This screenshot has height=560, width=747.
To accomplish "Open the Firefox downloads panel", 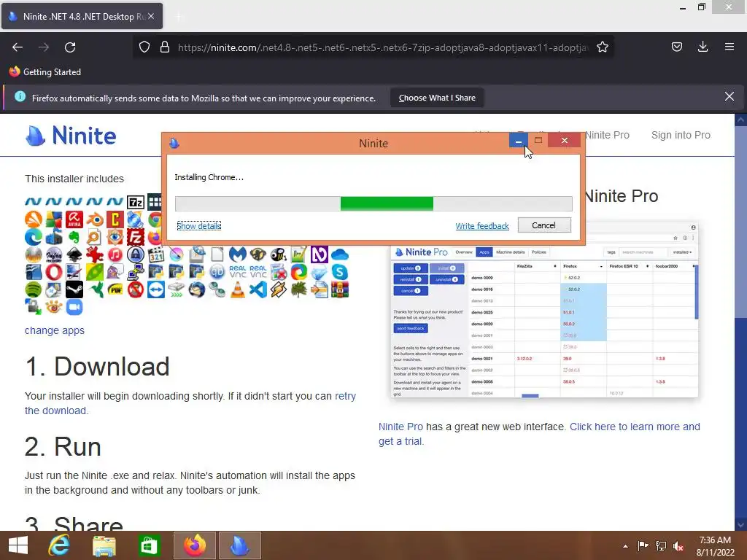I will pyautogui.click(x=703, y=47).
